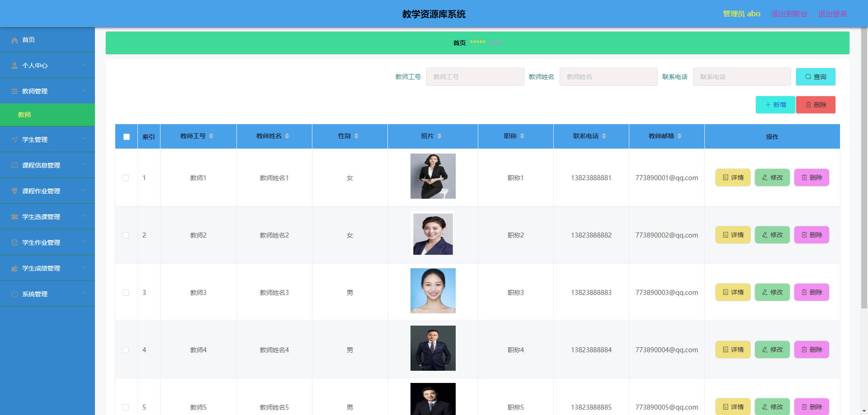This screenshot has height=415, width=868.
Task: Click the camera icon beside 学生选课管理
Action: (14, 217)
